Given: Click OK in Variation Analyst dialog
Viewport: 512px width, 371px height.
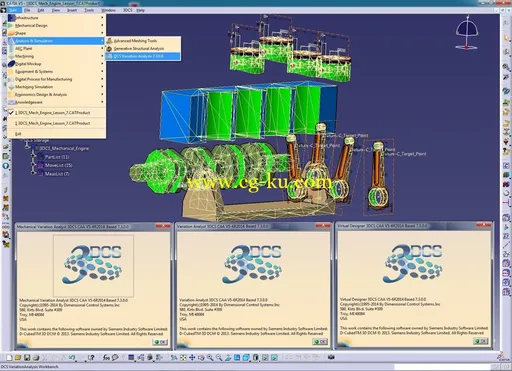Looking at the screenshot, I should (320, 342).
